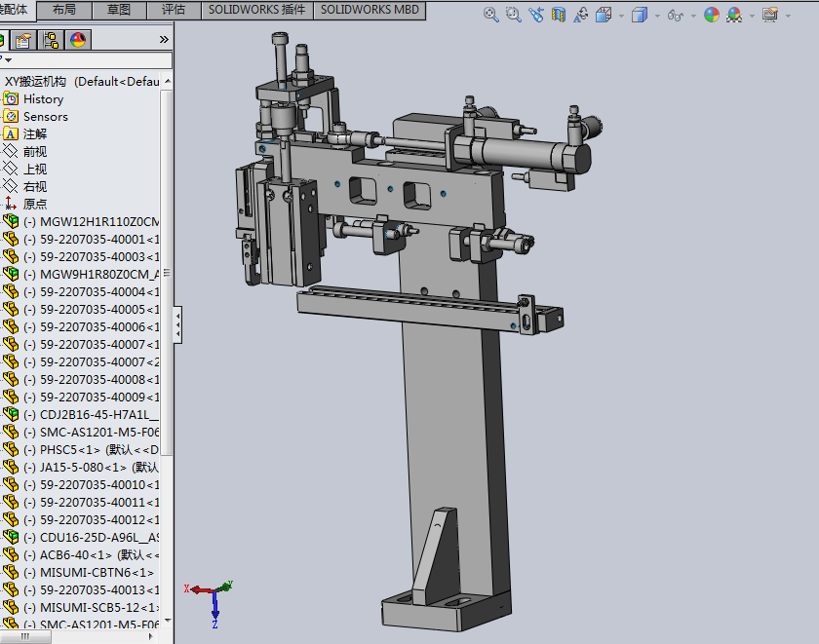The height and width of the screenshot is (644, 819).
Task: Open the PropertyManager panel tab
Action: [x=23, y=40]
